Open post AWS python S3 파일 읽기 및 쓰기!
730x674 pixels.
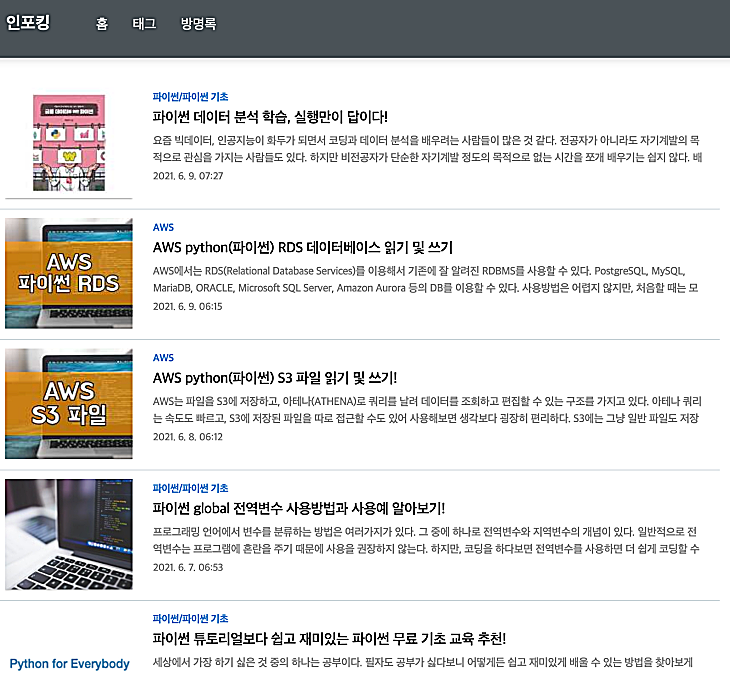click(275, 377)
